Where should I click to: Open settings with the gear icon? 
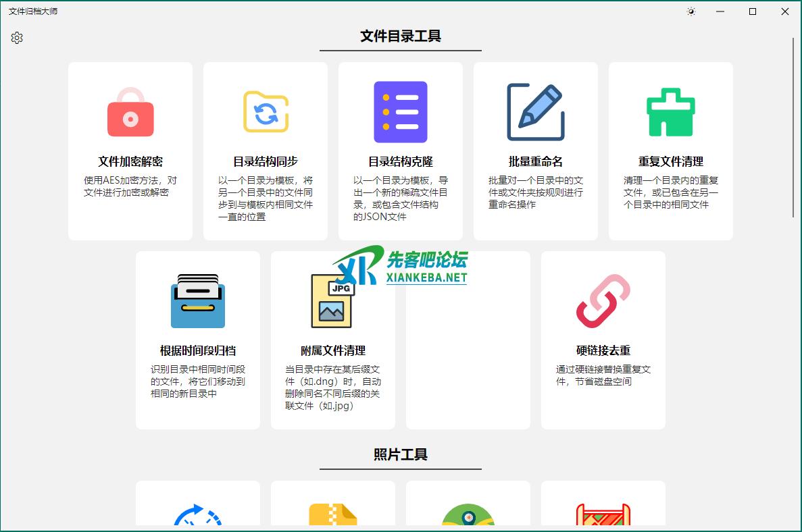(x=17, y=38)
